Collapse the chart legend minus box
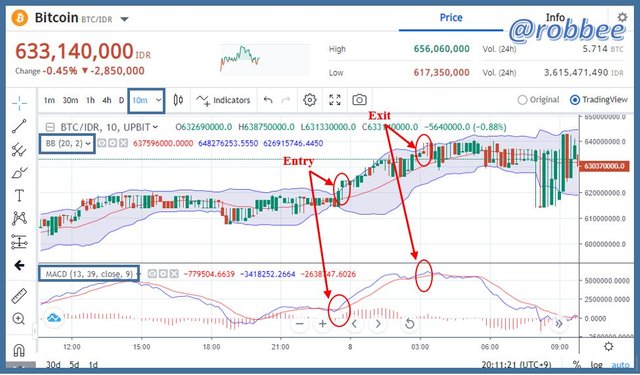Viewport: 640px width, 375px height. tap(50, 127)
